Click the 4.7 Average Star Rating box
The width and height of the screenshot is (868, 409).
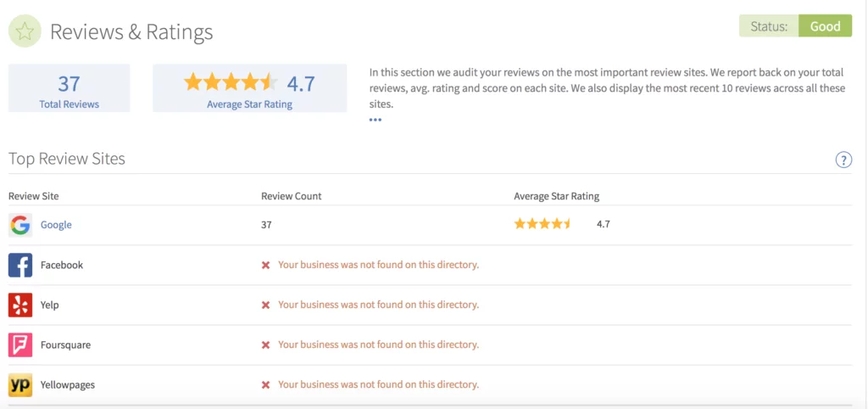tap(249, 88)
